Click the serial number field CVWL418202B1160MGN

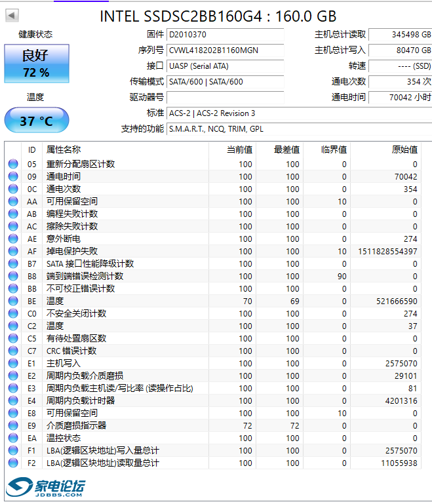click(x=225, y=50)
